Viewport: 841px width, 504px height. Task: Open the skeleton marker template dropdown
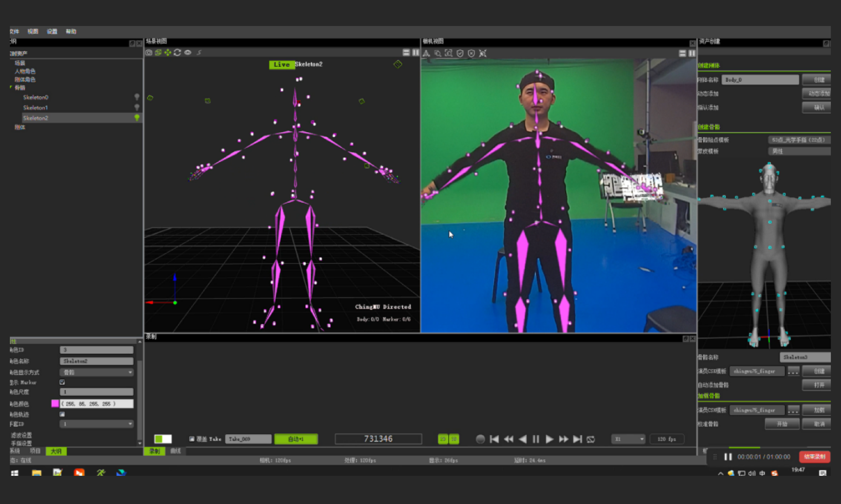tap(799, 140)
